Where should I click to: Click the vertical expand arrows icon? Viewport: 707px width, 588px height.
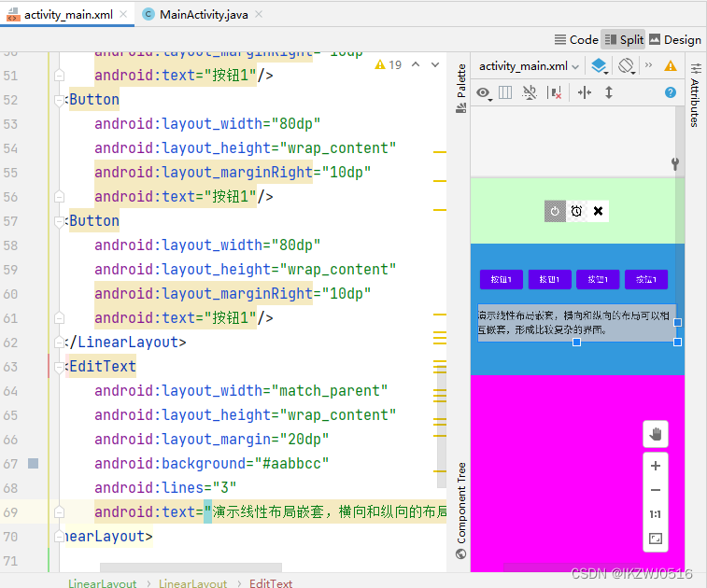pyautogui.click(x=609, y=92)
